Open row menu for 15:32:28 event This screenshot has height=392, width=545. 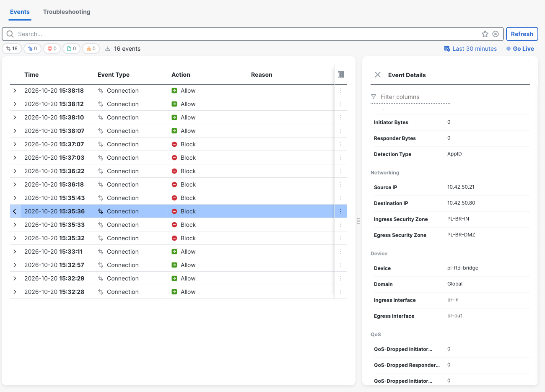(x=340, y=292)
